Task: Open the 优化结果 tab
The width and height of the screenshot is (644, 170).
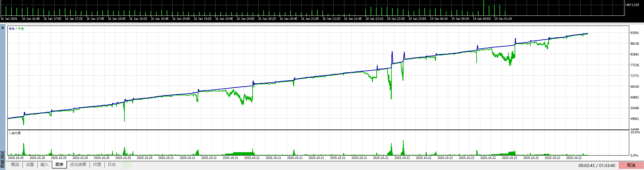Action: (78, 165)
